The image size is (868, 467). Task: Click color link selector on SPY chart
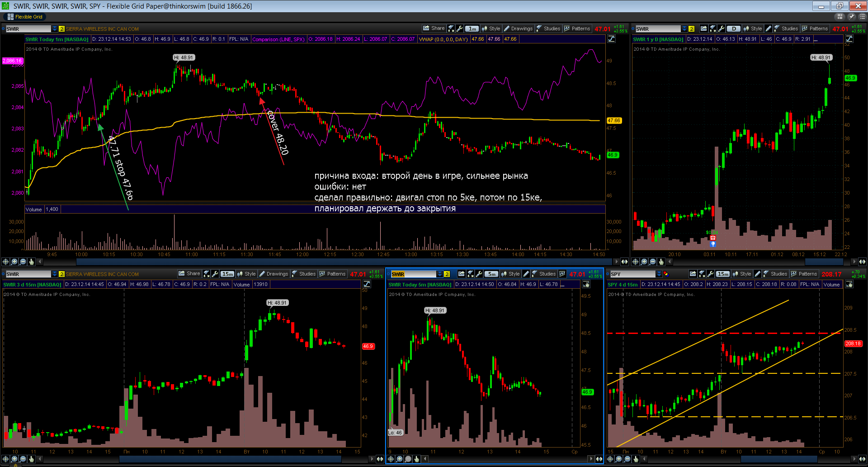click(x=665, y=274)
